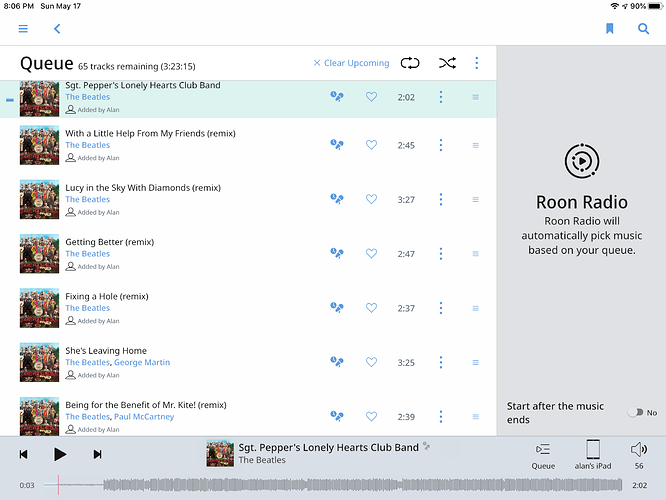Toggle Roon Radio Start after the music ends
This screenshot has width=666, height=500.
[635, 412]
